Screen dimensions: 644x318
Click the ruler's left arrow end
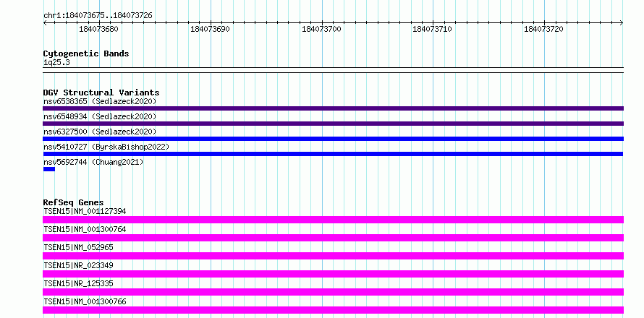[x=45, y=23]
